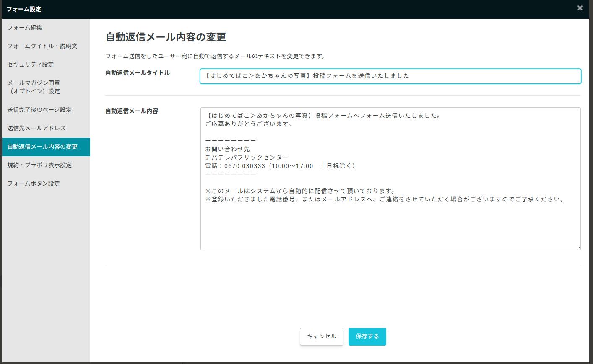The image size is (593, 364).
Task: Click the フォーム設定 dialog title
Action: pyautogui.click(x=24, y=9)
